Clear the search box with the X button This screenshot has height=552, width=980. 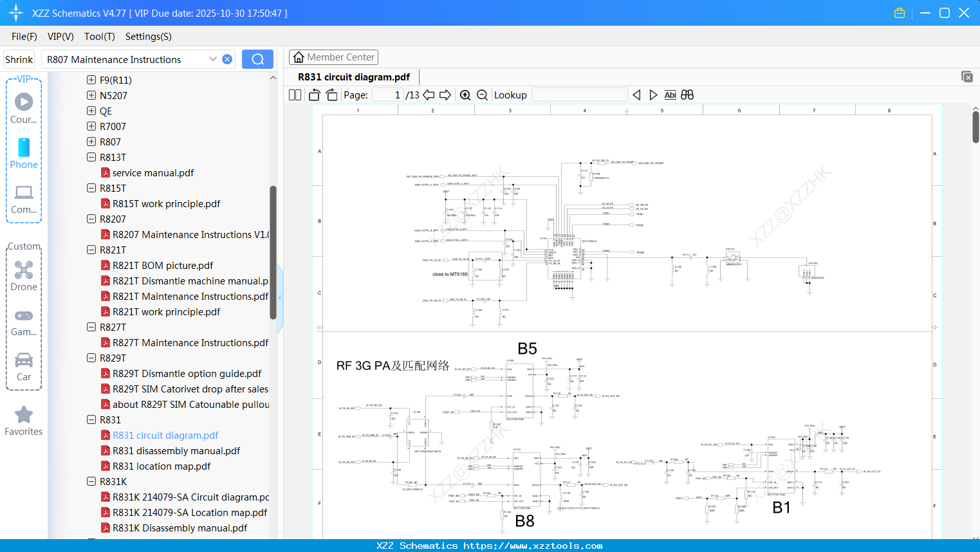click(227, 59)
